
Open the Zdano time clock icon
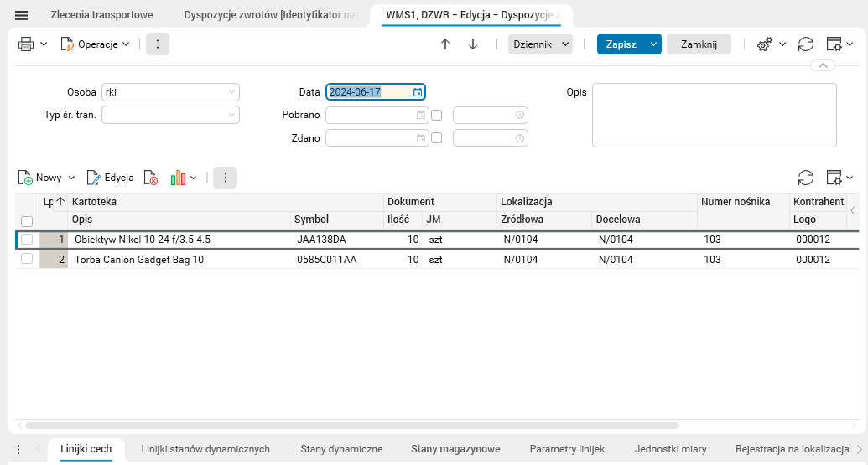(x=520, y=137)
